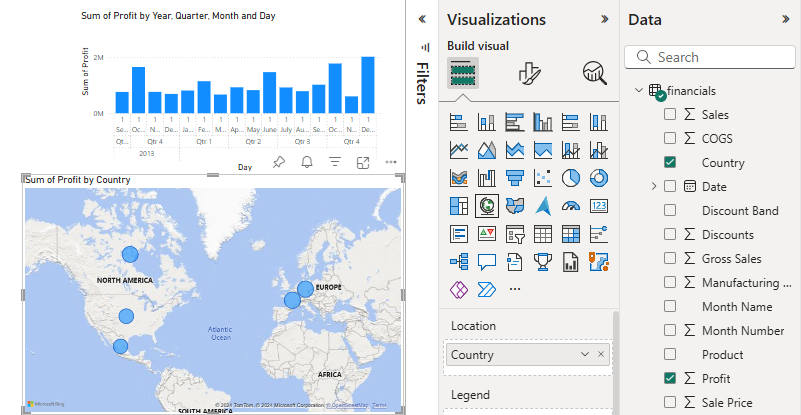Collapse the financials table tree
801x415 pixels.
639,90
